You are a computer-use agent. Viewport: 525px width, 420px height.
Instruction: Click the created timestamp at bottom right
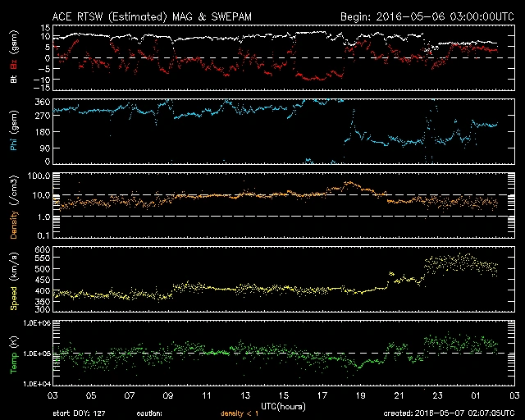pyautogui.click(x=448, y=413)
